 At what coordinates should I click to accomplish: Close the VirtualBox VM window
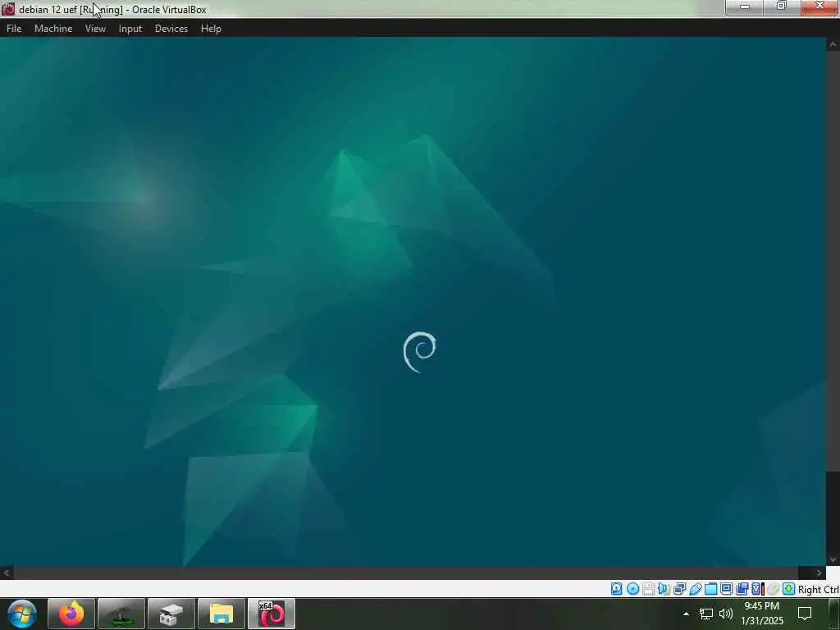819,7
